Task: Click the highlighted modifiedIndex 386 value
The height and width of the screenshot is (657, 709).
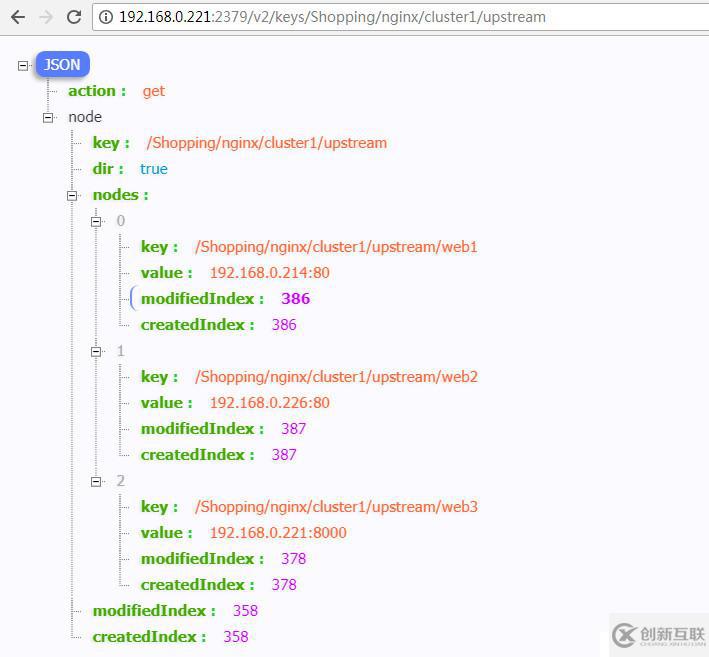Action: (296, 299)
